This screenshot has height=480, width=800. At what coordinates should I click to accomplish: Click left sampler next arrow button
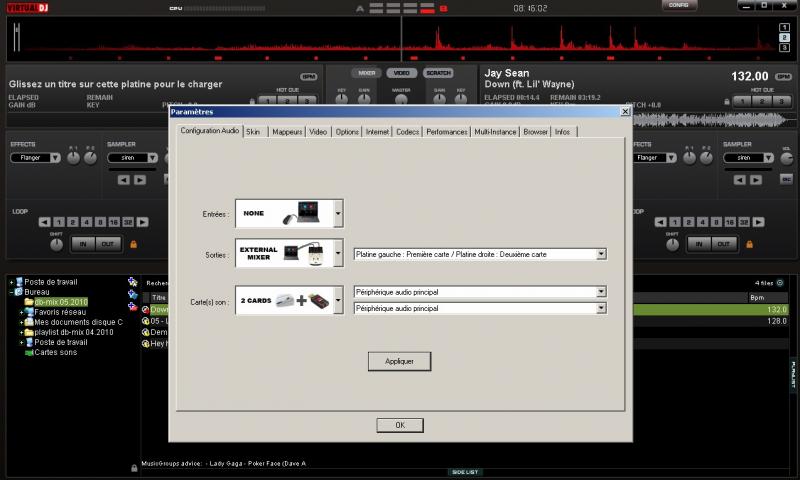click(140, 180)
